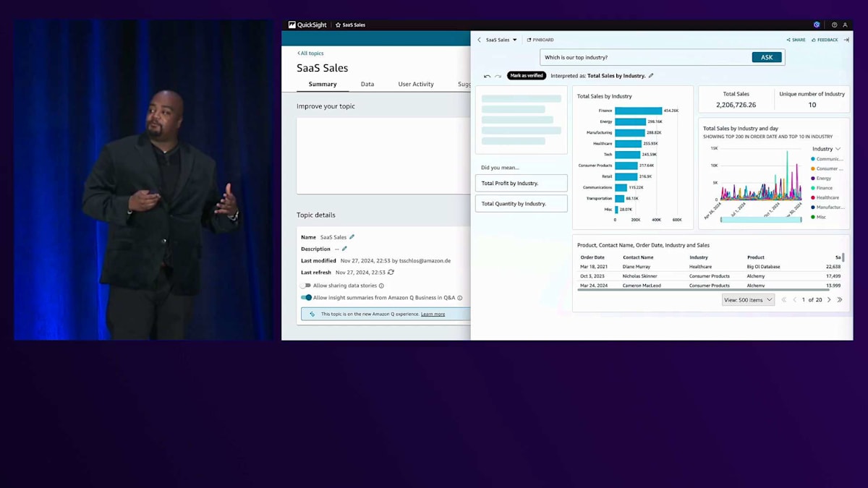The width and height of the screenshot is (868, 488).
Task: Open the Learn more link
Action: coord(433,314)
